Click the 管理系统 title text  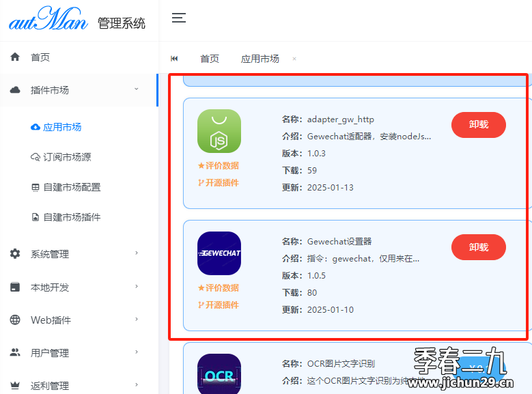pos(122,23)
